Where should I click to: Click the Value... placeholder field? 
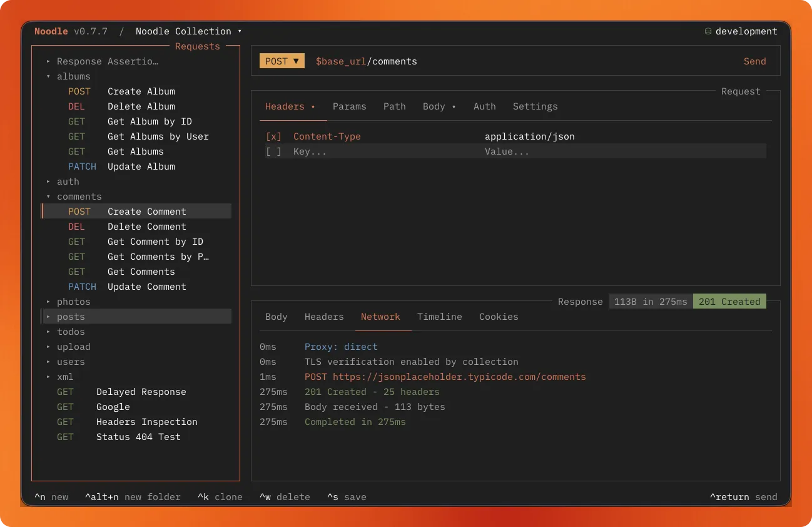[507, 151]
